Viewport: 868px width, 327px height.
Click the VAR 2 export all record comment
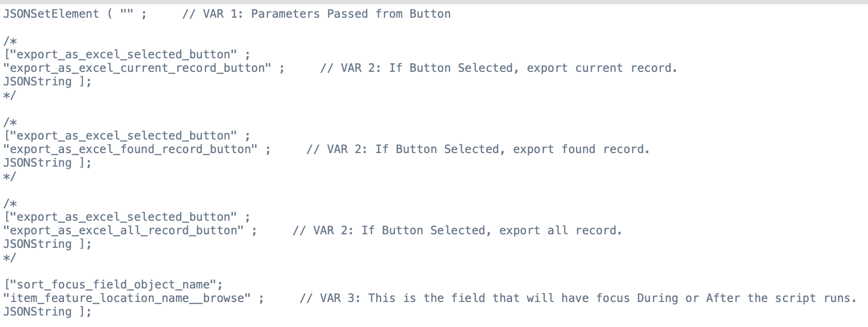pos(457,231)
